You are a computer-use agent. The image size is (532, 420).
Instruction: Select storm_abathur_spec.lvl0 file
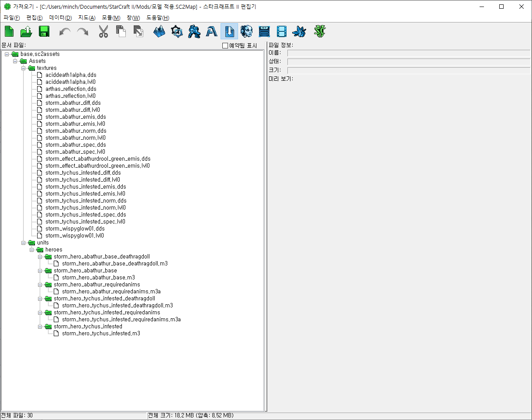coord(75,152)
